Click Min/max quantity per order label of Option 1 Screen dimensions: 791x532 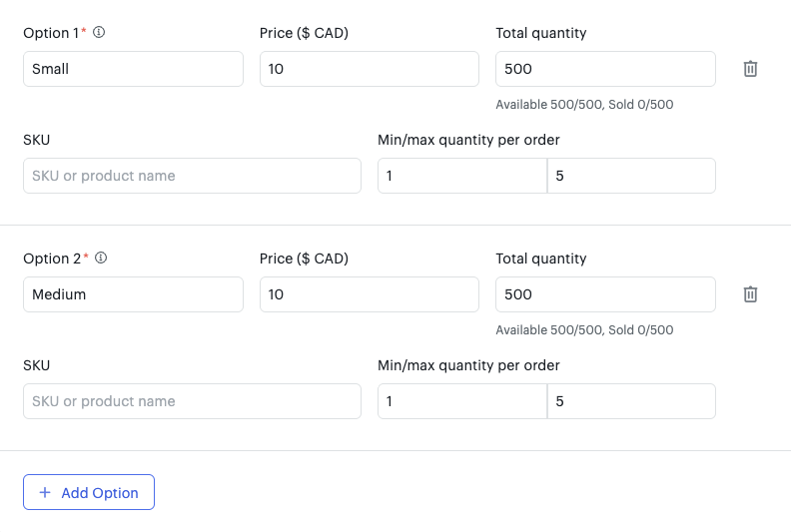(x=468, y=140)
